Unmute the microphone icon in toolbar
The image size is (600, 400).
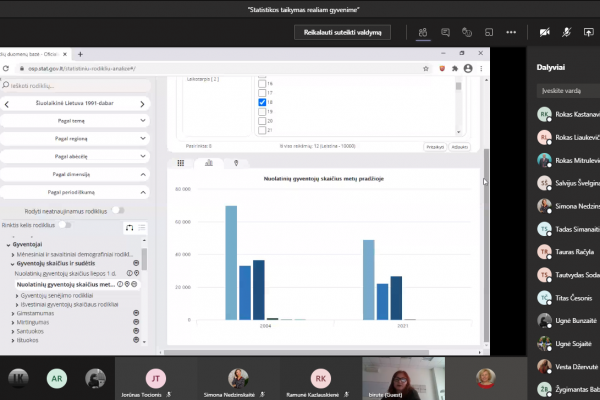coord(566,33)
